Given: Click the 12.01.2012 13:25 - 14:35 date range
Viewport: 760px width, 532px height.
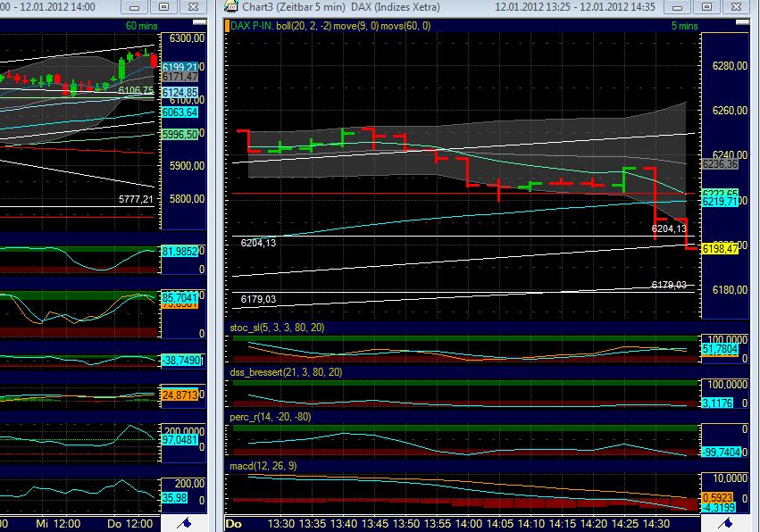Looking at the screenshot, I should (x=575, y=7).
